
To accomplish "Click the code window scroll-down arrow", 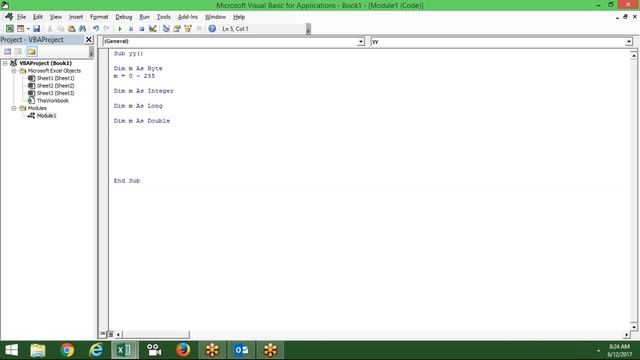I will point(633,327).
